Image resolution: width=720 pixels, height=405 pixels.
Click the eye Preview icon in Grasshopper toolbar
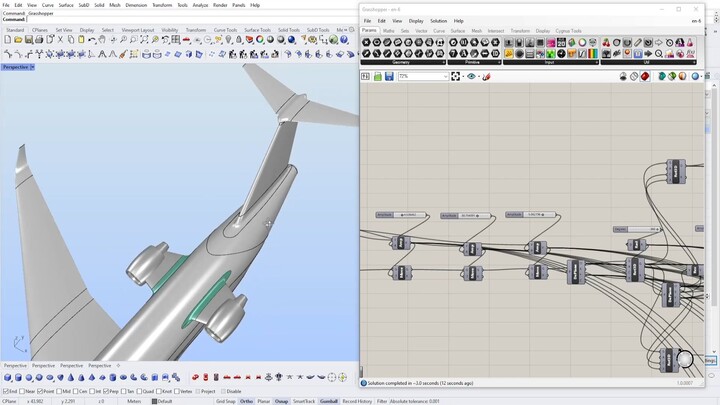pos(471,76)
